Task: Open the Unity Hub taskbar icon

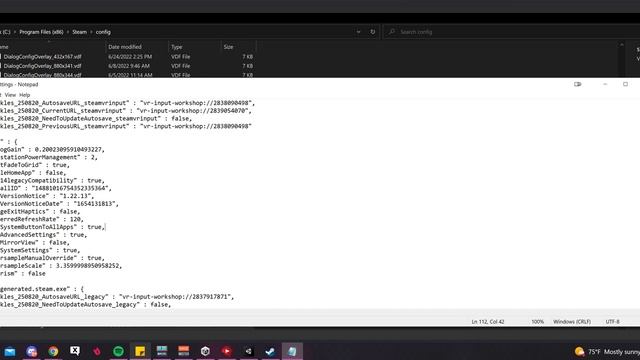Action: (x=205, y=351)
